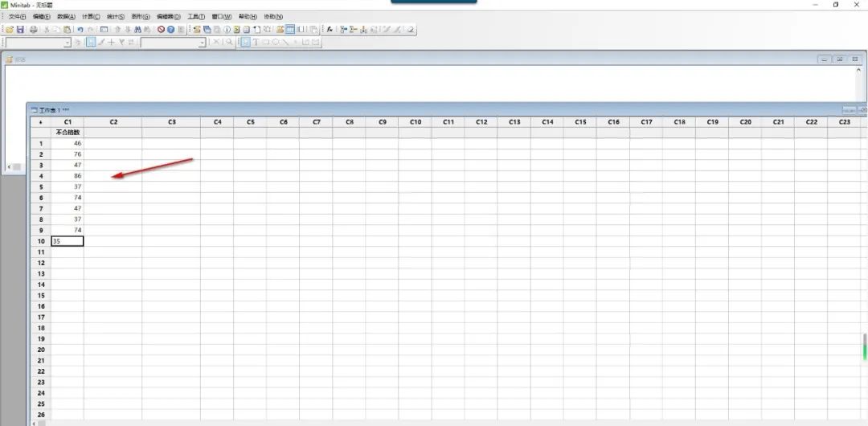This screenshot has width=868, height=426.
Task: Show the Session folder icon
Action: 197,30
